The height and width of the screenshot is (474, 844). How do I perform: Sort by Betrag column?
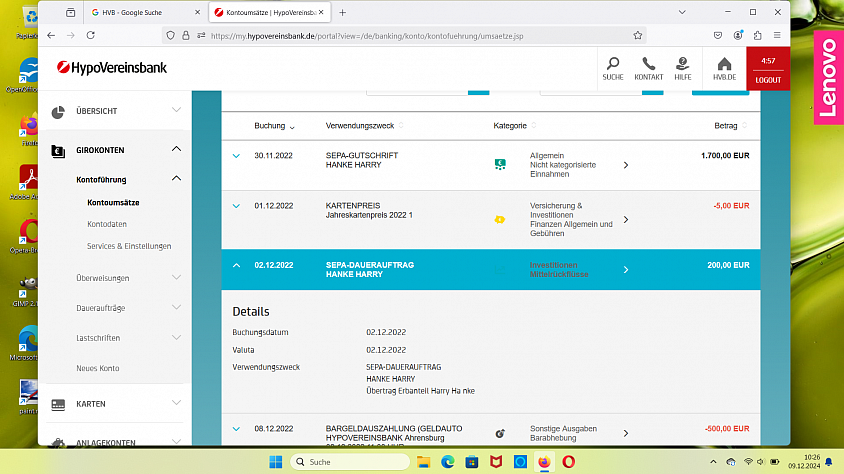pos(730,126)
